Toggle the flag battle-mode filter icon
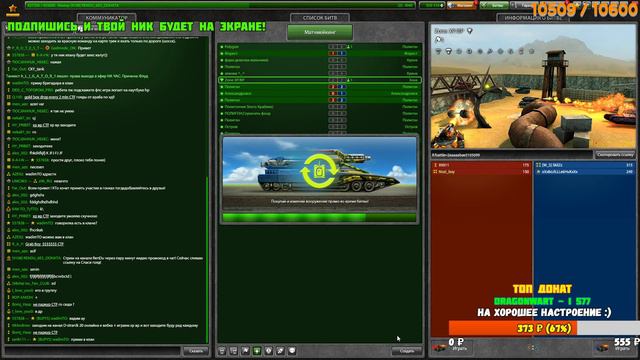This screenshot has height=360, width=640. pyautogui.click(x=245, y=351)
